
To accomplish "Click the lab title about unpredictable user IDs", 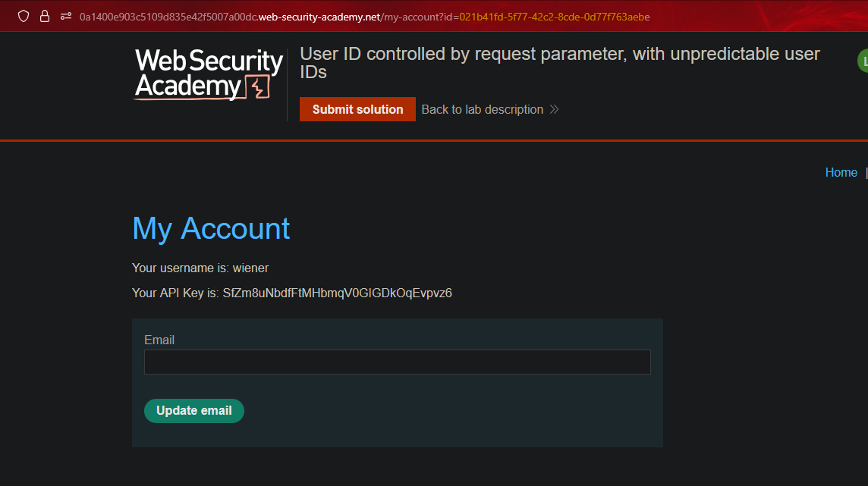I will (x=560, y=63).
